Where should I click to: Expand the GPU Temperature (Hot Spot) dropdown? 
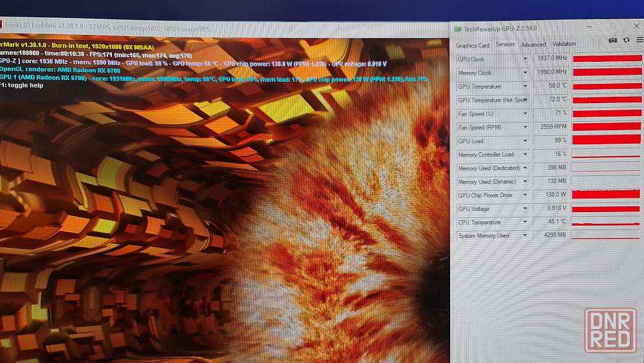tap(525, 100)
